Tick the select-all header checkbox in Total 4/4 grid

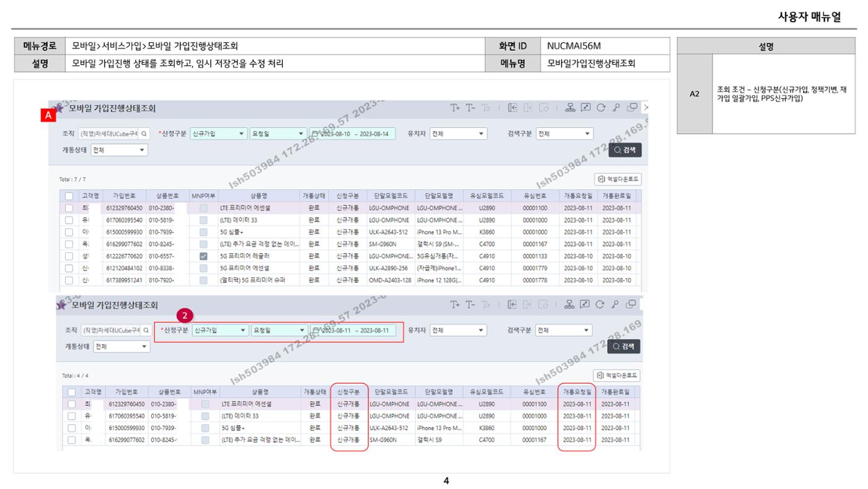(x=72, y=392)
